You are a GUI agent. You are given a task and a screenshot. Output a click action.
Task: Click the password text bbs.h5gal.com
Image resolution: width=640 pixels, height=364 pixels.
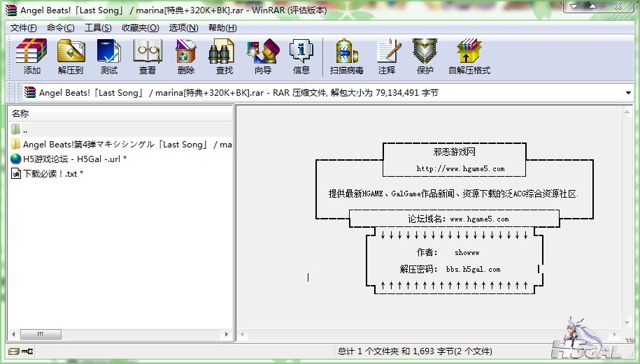click(x=473, y=270)
